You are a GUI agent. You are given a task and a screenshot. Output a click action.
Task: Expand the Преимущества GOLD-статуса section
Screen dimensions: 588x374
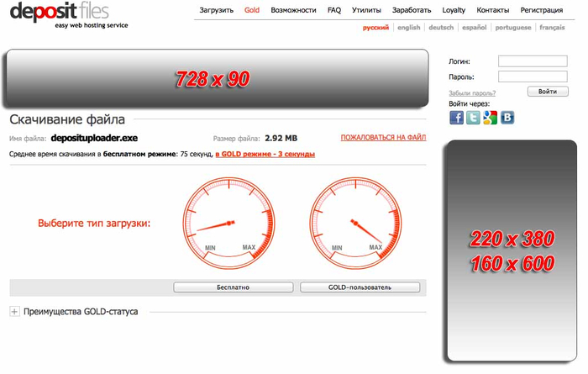(14, 312)
